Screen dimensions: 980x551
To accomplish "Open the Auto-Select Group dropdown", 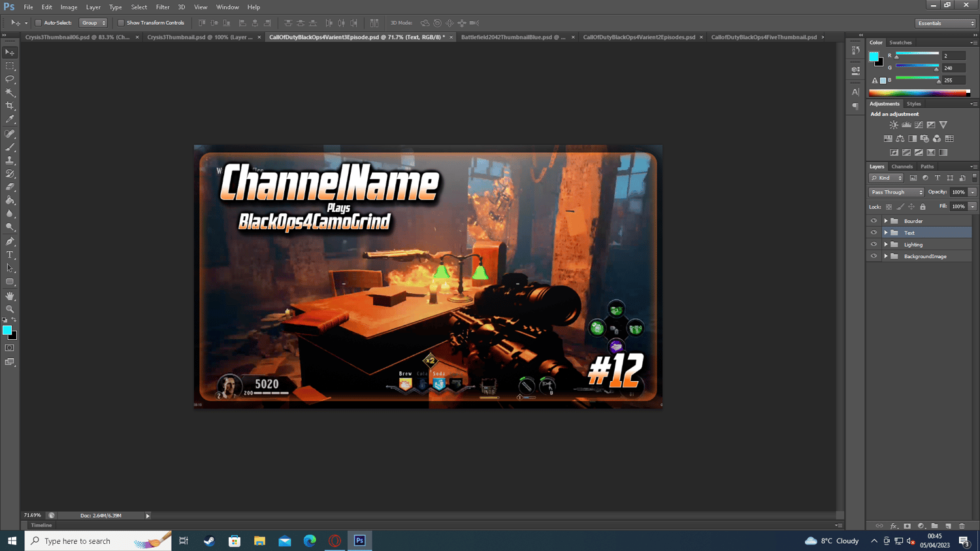I will click(93, 23).
